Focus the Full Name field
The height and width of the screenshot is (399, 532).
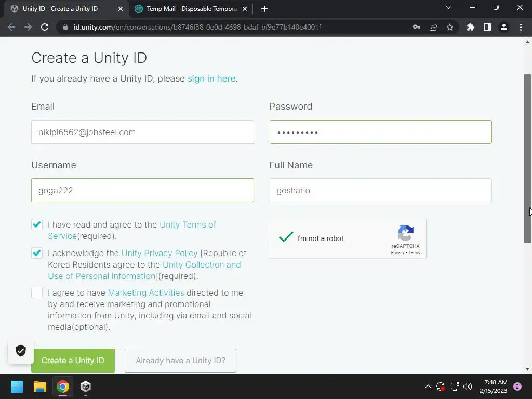(x=381, y=190)
